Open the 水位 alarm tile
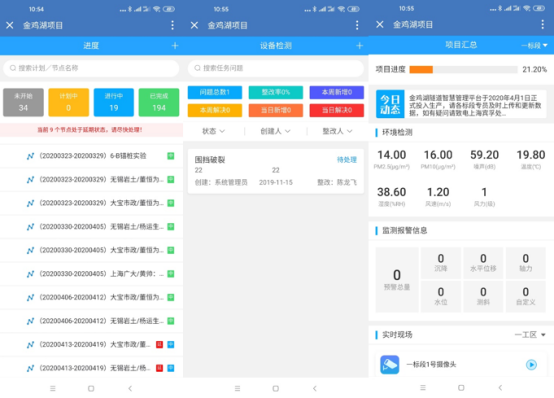 click(441, 297)
